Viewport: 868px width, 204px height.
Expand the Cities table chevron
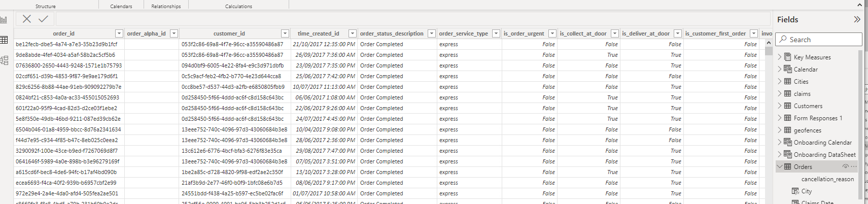(x=780, y=81)
